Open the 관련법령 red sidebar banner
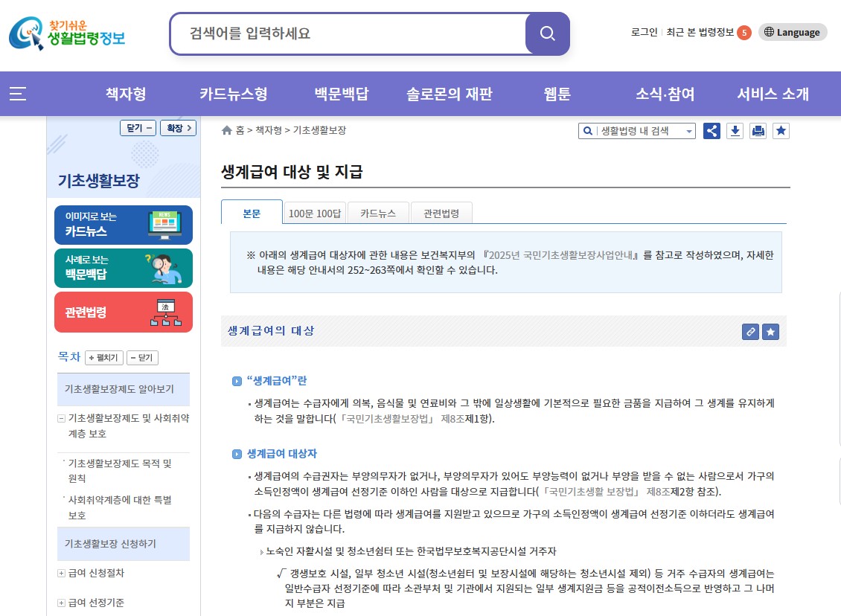841x616 pixels. tap(123, 312)
